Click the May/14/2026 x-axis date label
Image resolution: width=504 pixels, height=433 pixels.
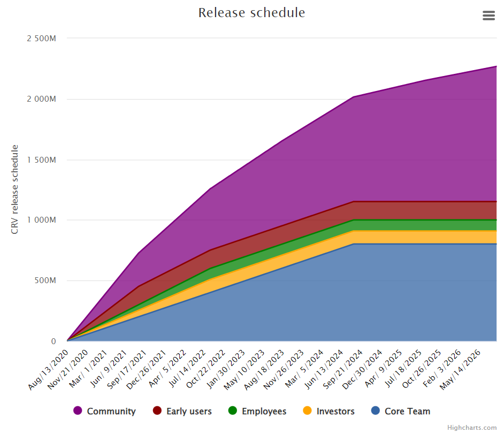(460, 370)
